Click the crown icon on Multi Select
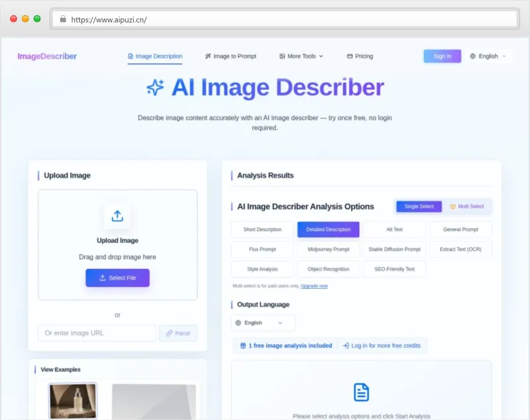Viewport: 530px width, 420px height. point(453,207)
